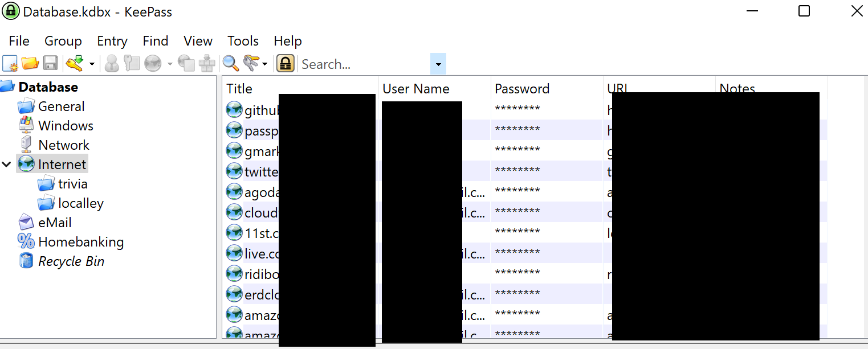Click the Show Entries keys icon

pos(250,64)
